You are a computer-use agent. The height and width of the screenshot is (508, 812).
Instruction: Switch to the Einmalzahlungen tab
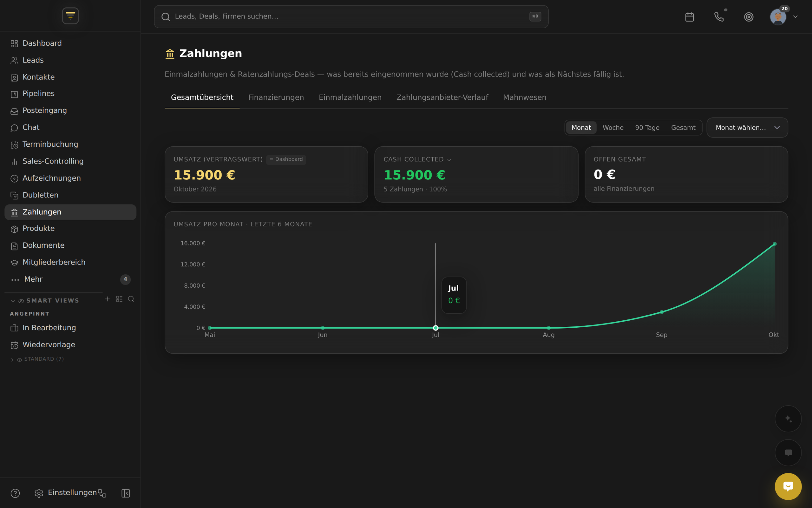(x=350, y=97)
